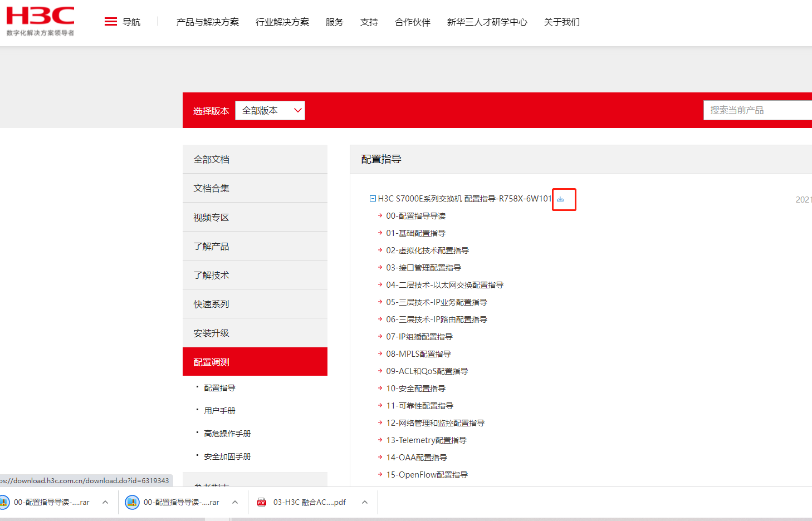The width and height of the screenshot is (812, 521).
Task: Open the second 00-配置指导导读 rar downloaded file
Action: (173, 502)
